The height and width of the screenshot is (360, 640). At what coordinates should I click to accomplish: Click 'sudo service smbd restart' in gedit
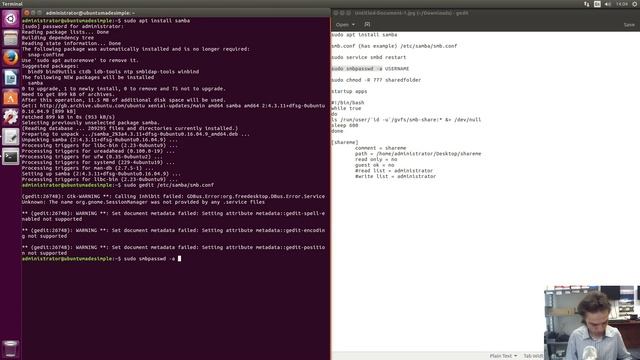(x=369, y=58)
